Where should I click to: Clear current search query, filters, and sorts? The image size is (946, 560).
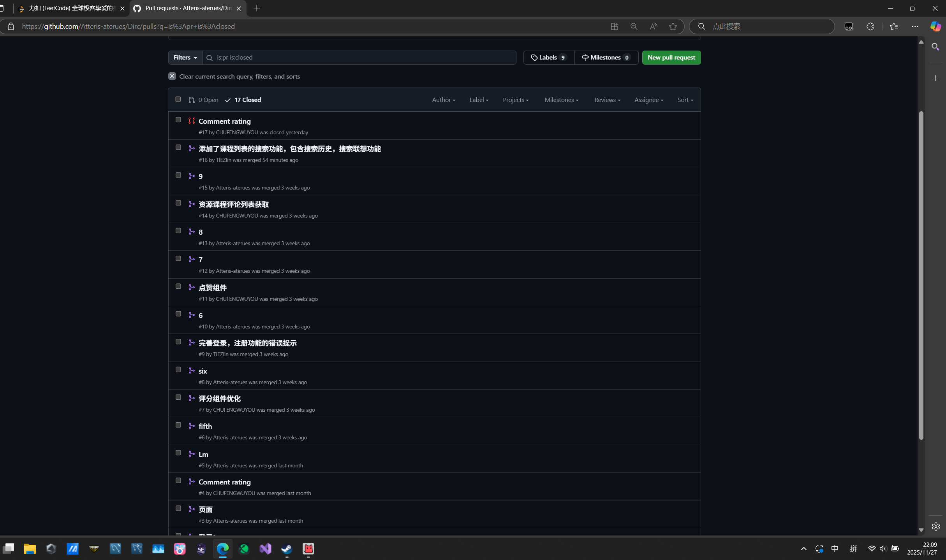[x=239, y=76]
